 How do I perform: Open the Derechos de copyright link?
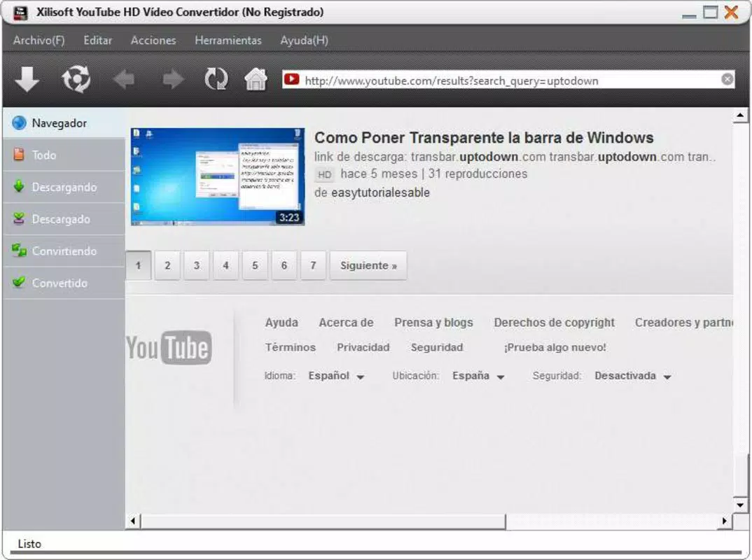[554, 323]
